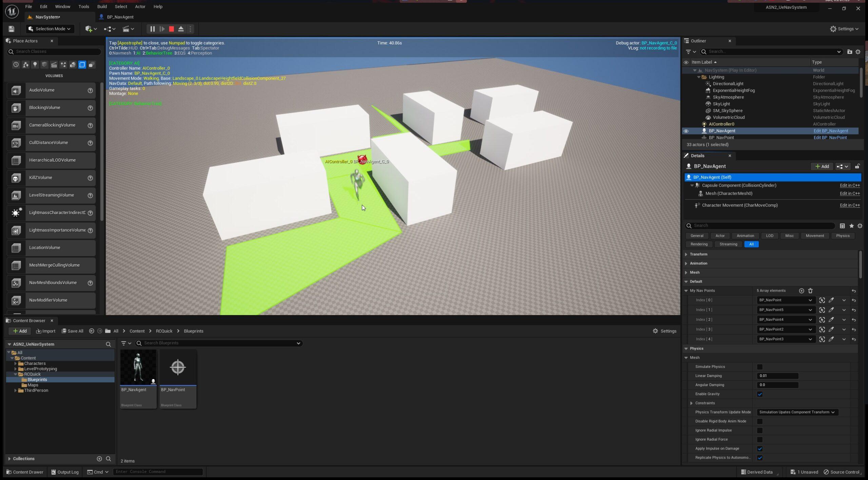Toggle Details property matrix grid icon
868x480 pixels.
tap(842, 226)
